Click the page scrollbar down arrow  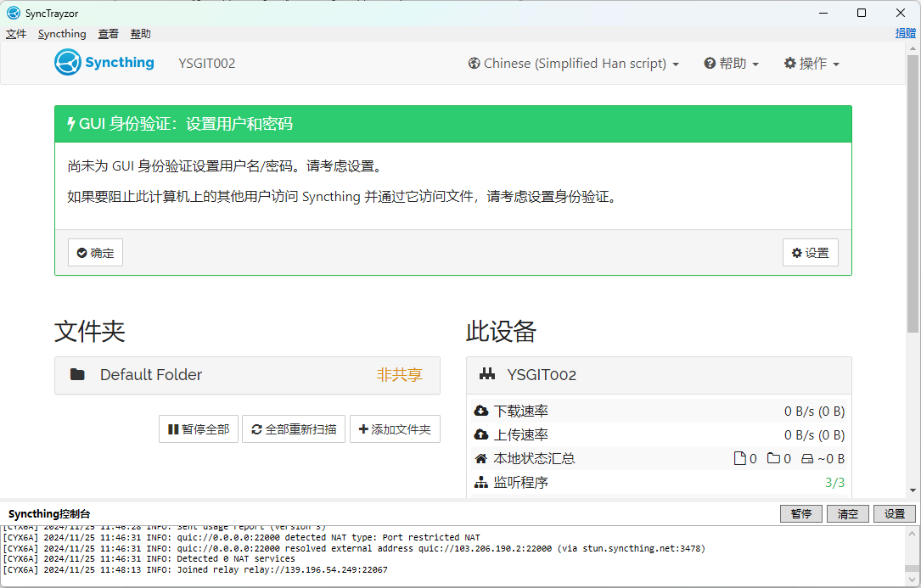[913, 490]
